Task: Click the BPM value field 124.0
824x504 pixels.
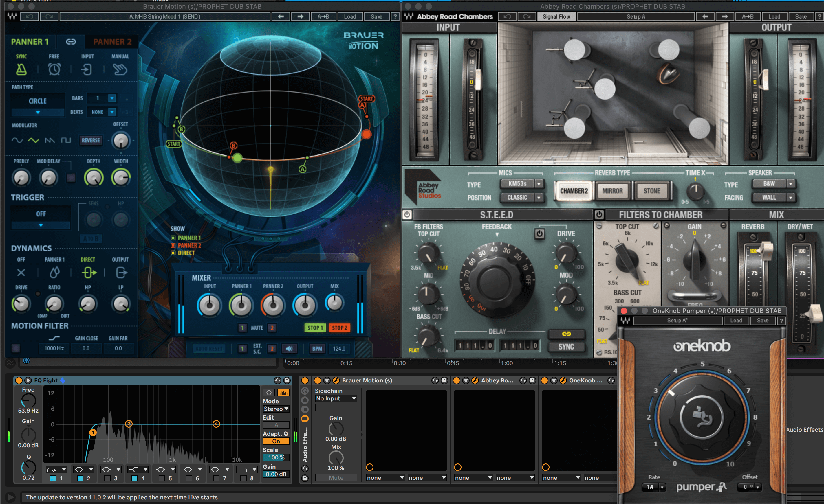Action: pyautogui.click(x=339, y=349)
